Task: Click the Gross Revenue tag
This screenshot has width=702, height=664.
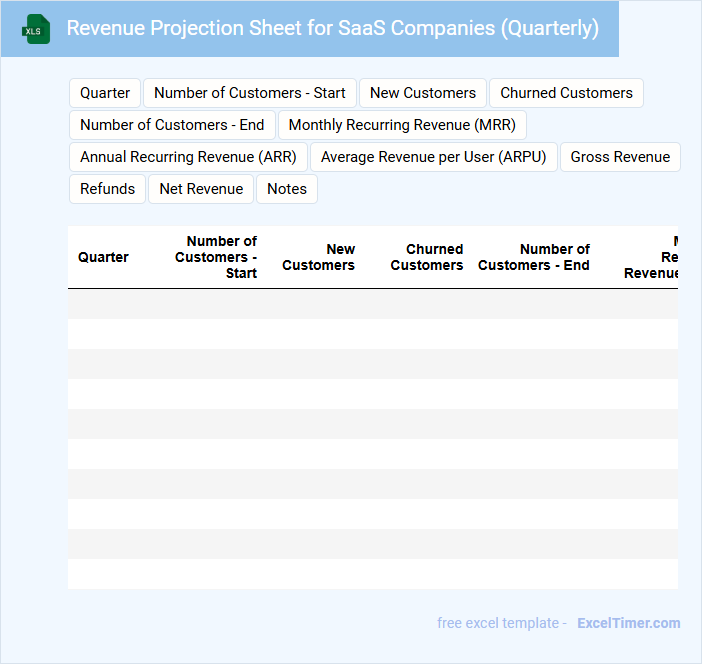Action: coord(620,157)
